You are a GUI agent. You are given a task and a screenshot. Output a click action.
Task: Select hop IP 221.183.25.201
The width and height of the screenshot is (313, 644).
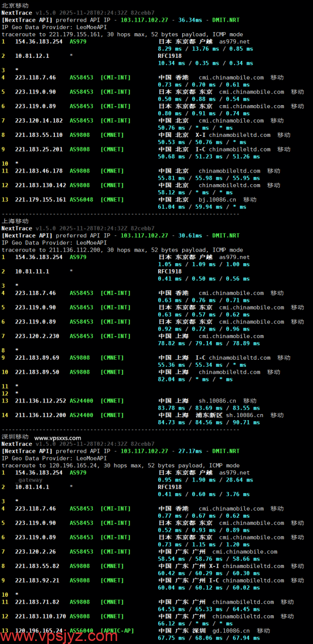(39, 149)
